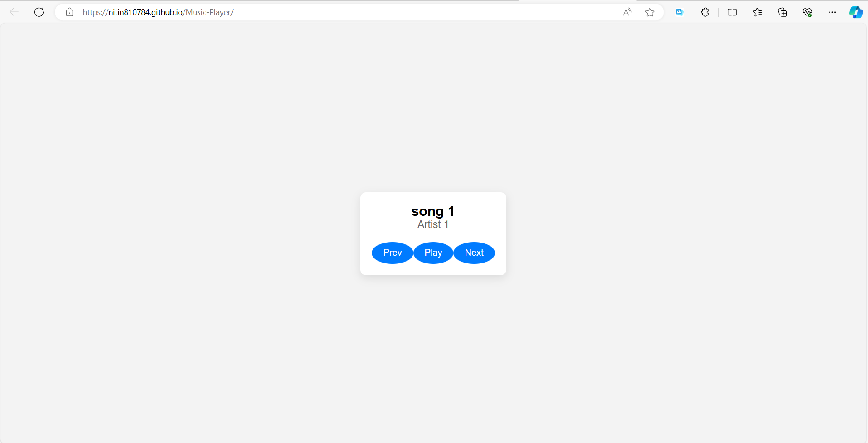Refresh the page using reload icon
Screen dimensions: 868x443
39,12
